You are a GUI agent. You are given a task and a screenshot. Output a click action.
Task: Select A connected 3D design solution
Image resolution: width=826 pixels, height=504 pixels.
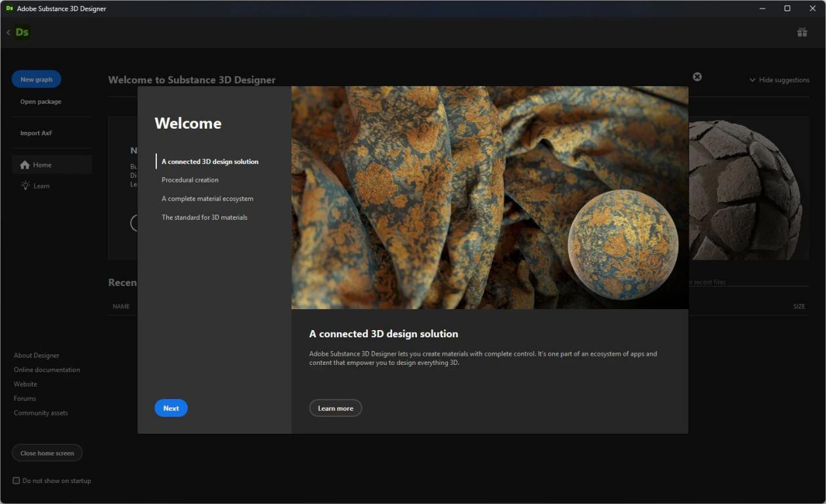point(210,161)
